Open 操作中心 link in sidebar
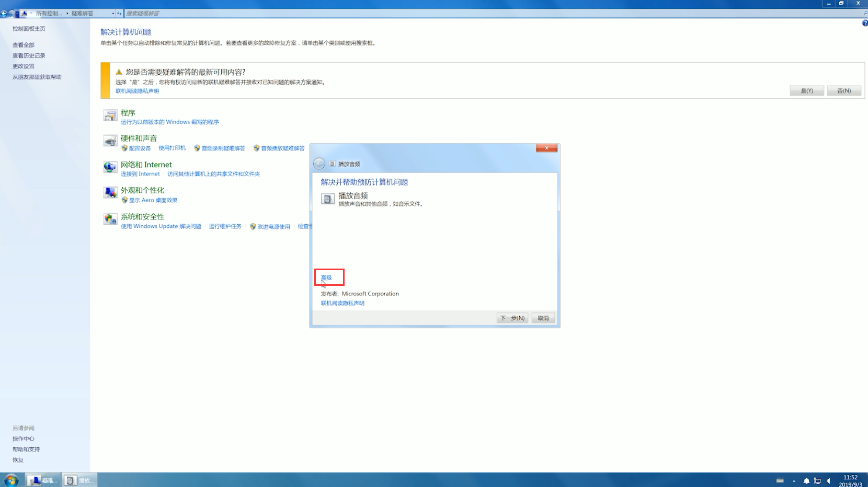 point(24,439)
